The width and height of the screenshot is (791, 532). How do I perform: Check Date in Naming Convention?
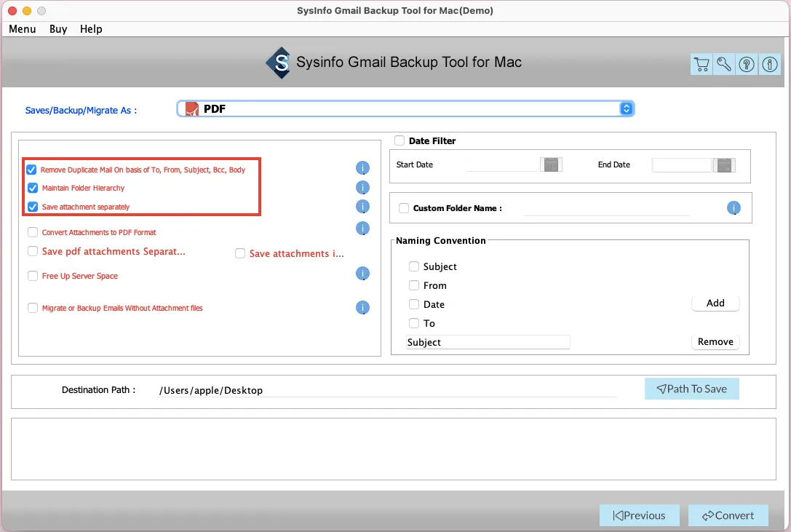pos(413,304)
